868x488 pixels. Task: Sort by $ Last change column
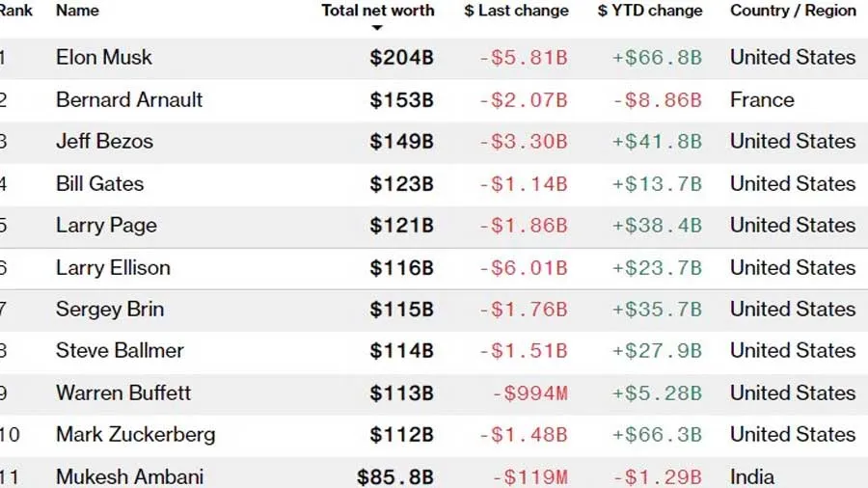(516, 11)
